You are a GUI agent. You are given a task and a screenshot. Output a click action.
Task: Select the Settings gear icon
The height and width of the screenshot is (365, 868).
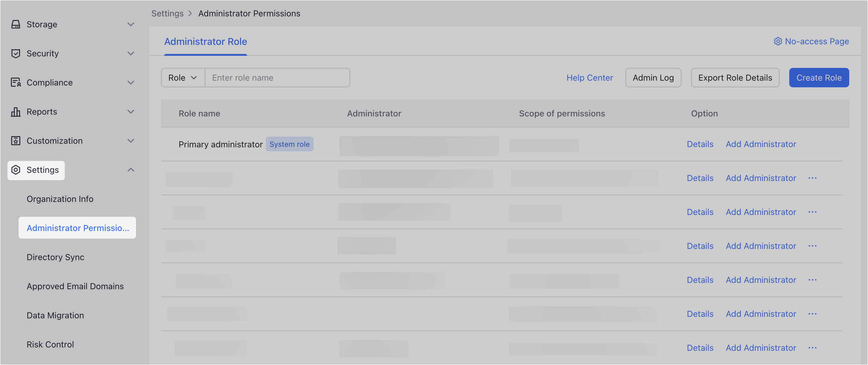15,170
